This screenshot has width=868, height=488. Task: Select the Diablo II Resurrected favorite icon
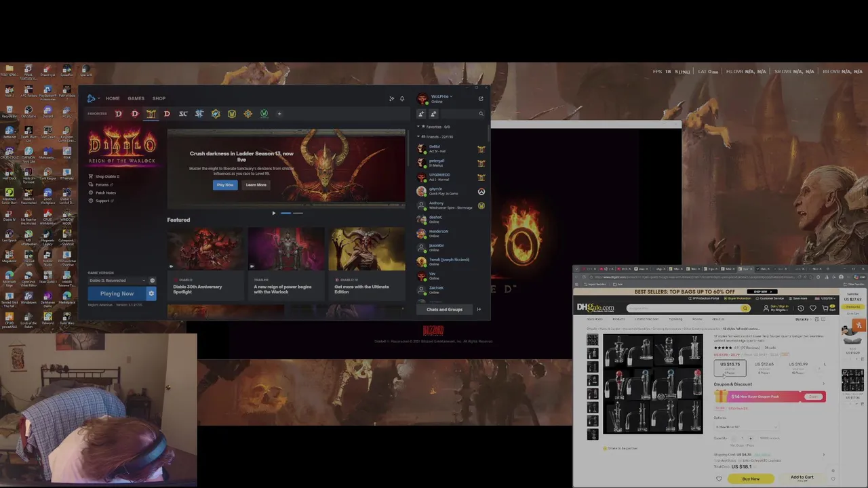[x=151, y=114]
